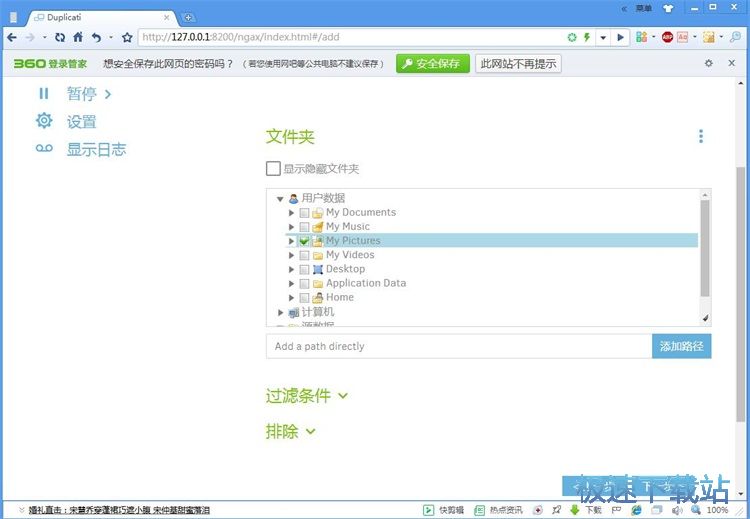Open 设置 settings in sidebar
The height and width of the screenshot is (519, 750).
(81, 121)
